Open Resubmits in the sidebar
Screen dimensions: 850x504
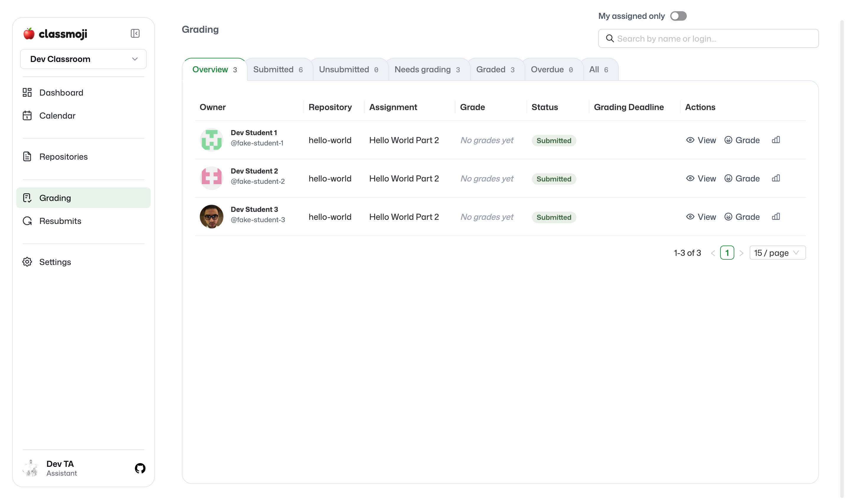(83, 221)
